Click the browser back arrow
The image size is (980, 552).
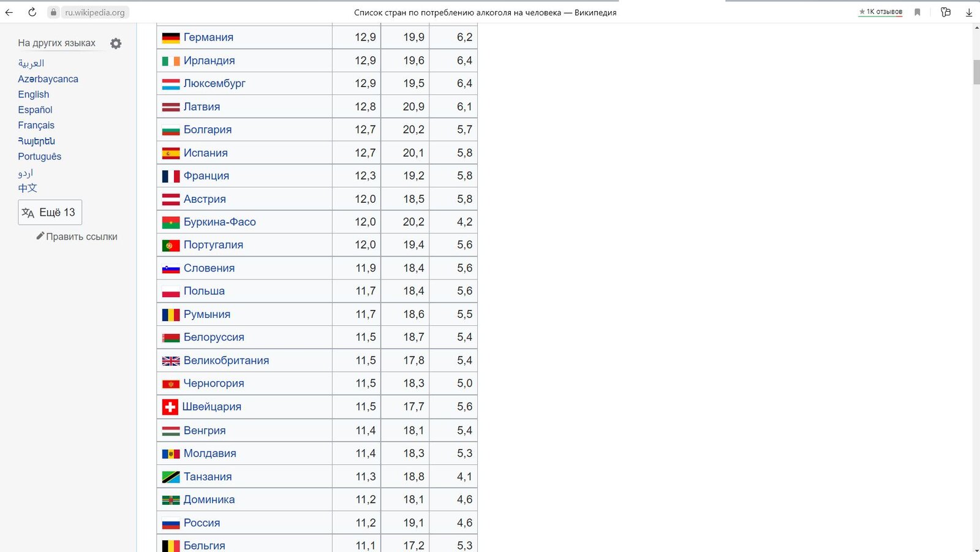(x=9, y=12)
